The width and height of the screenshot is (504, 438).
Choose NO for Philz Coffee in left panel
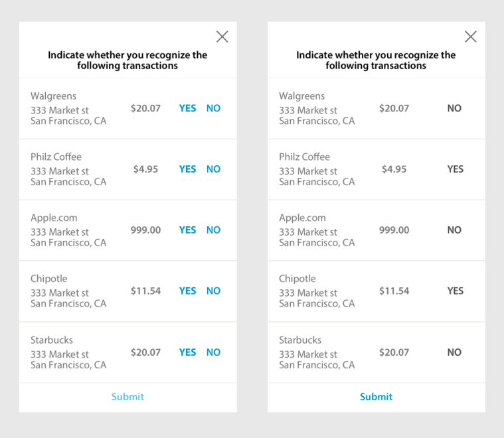pyautogui.click(x=213, y=169)
